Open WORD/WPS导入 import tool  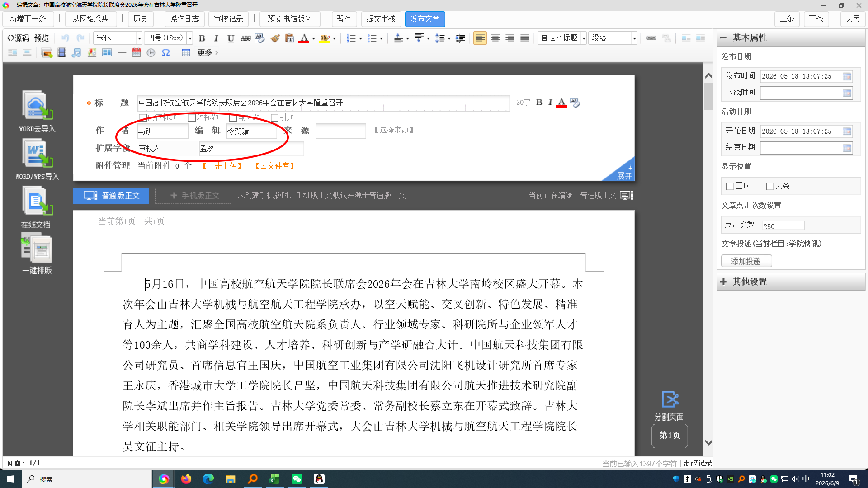37,159
